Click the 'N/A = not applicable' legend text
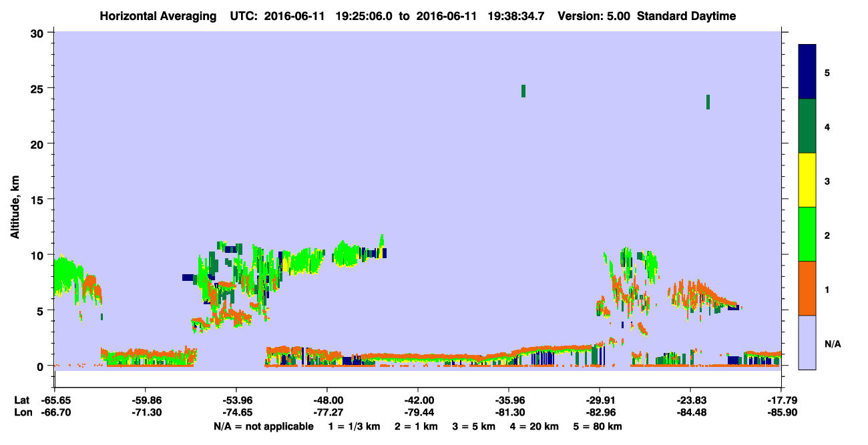Screen dimensions: 868x445 [264, 426]
